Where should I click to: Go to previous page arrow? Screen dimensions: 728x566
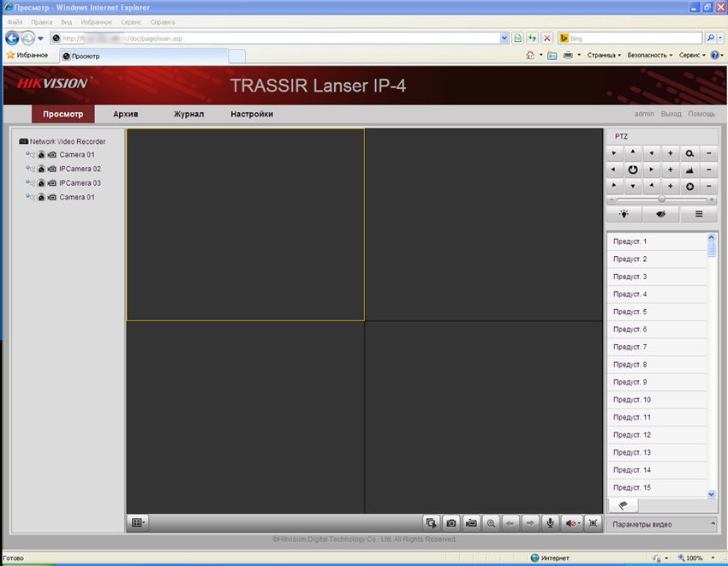[x=510, y=523]
